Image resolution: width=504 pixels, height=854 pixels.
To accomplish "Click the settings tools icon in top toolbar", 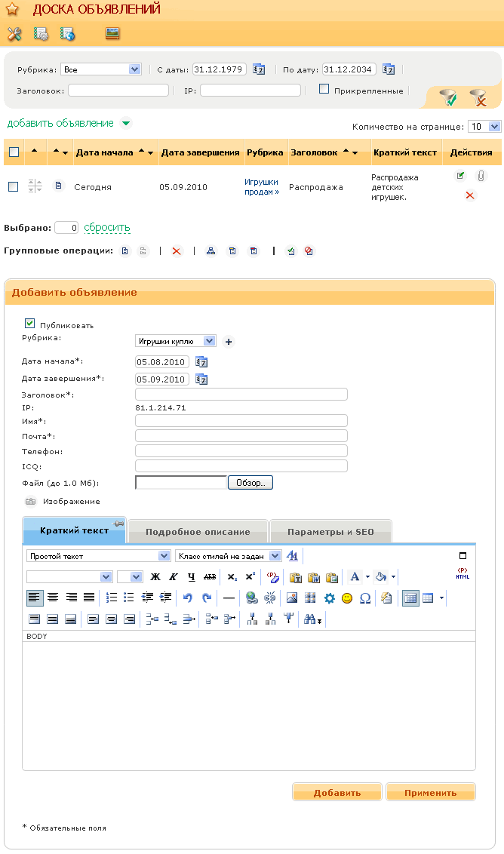I will click(x=14, y=34).
